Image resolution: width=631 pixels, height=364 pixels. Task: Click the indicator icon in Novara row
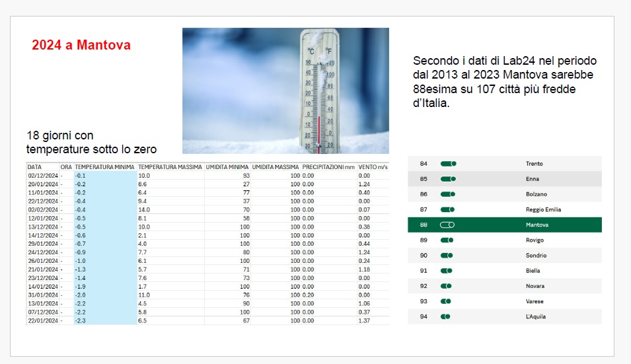[446, 286]
